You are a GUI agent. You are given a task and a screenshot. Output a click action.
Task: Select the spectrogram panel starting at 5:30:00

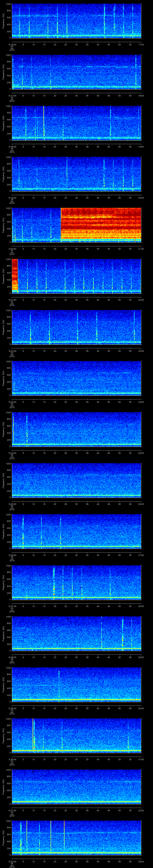point(77,736)
